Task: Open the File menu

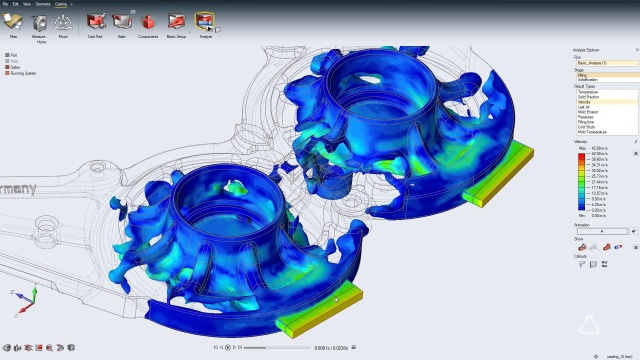Action: coord(5,4)
